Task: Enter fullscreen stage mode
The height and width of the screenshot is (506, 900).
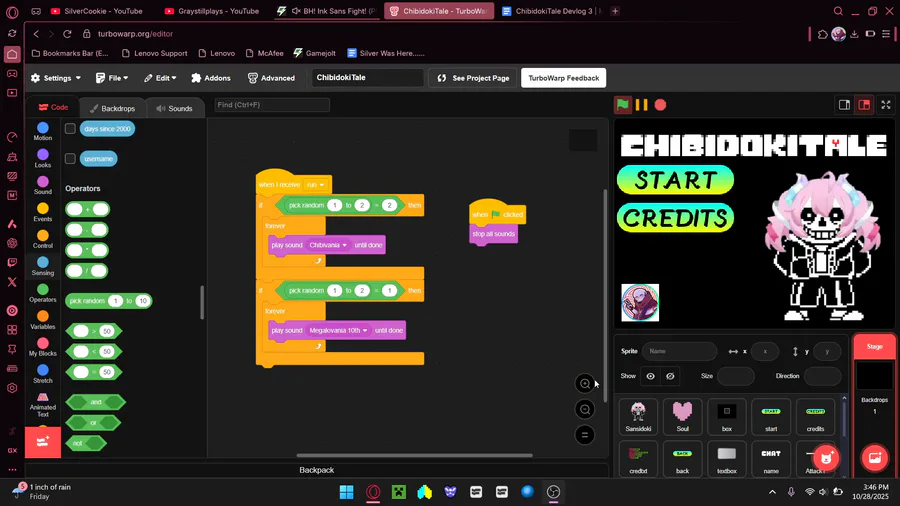Action: click(886, 105)
